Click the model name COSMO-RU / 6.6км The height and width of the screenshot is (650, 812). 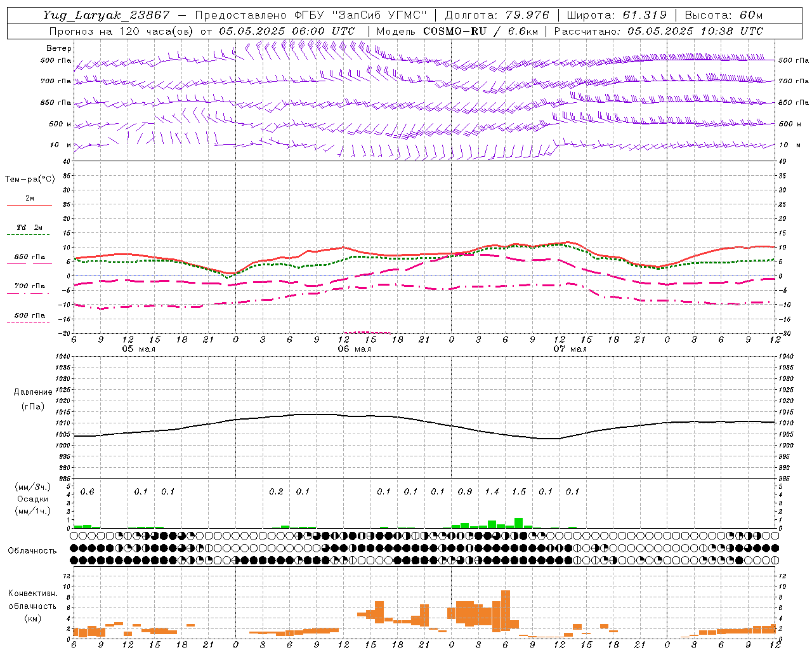pyautogui.click(x=481, y=31)
